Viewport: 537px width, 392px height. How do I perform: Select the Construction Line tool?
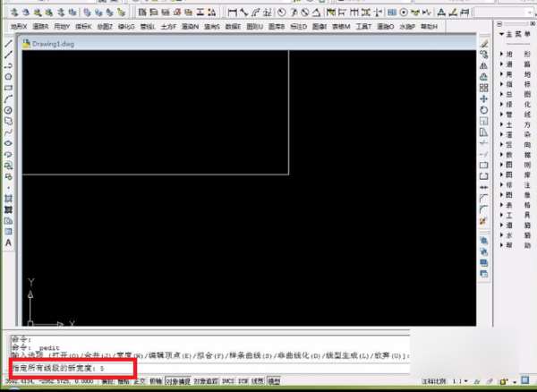(8, 55)
